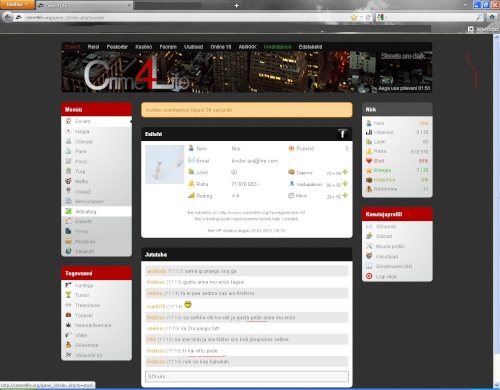Select the Pood shopping cart icon

pyautogui.click(x=68, y=161)
